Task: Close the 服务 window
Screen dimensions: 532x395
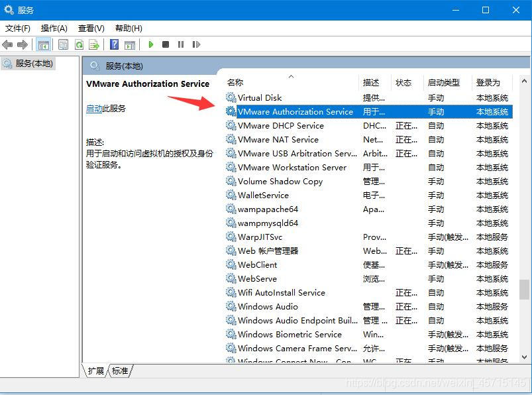Action: tap(516, 10)
